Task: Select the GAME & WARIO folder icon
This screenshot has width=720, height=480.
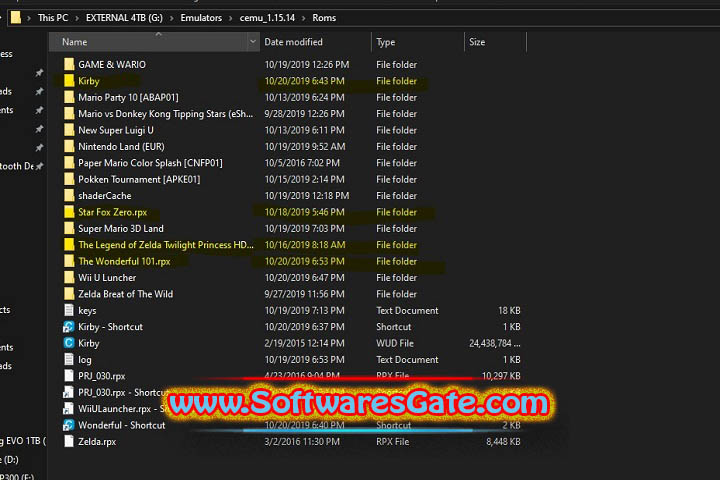Action: (x=69, y=64)
